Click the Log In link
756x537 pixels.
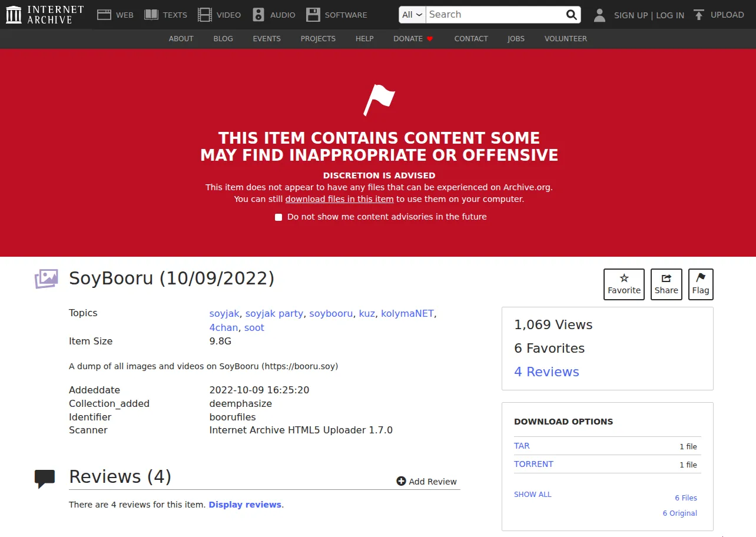(670, 15)
